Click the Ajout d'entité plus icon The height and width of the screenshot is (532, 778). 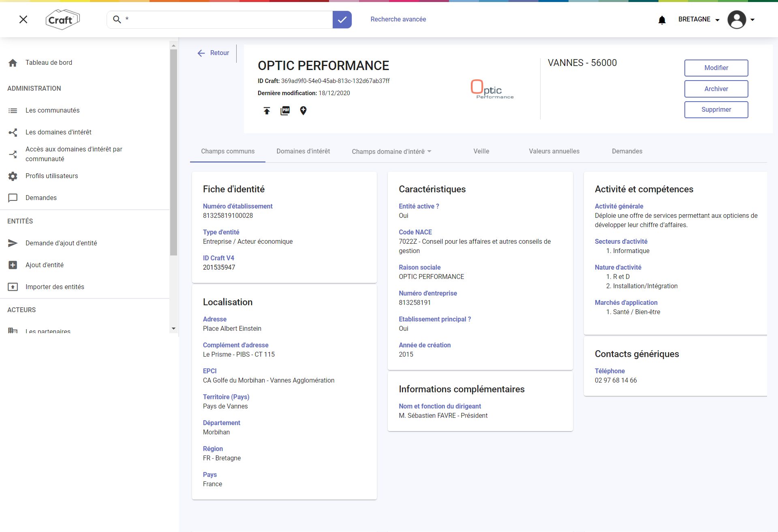[x=13, y=265]
